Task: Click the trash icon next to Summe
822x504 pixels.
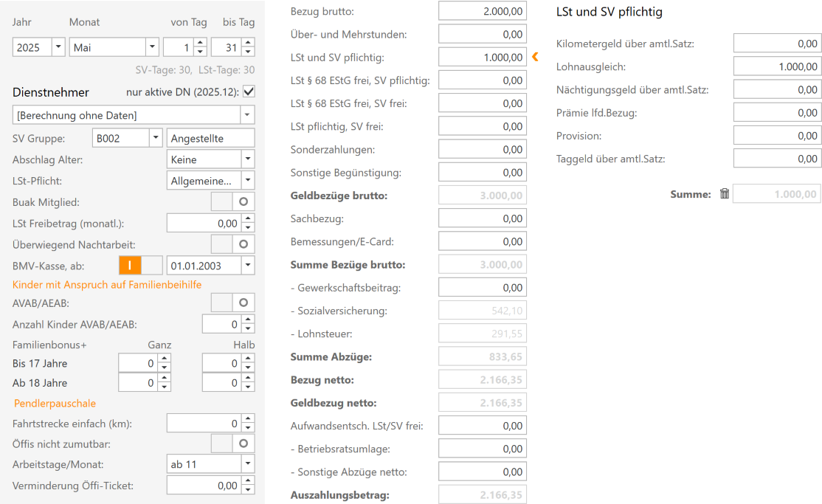Action: click(725, 194)
